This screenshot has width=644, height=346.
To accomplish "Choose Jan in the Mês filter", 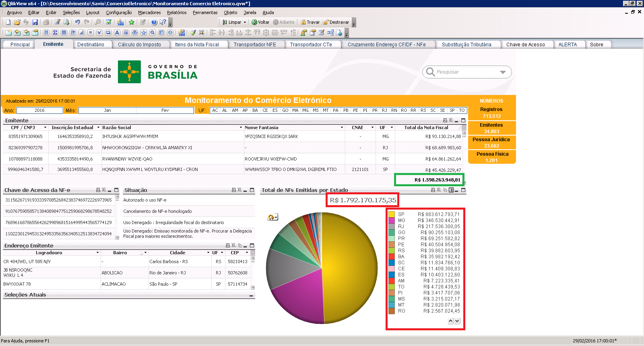I will click(x=107, y=110).
